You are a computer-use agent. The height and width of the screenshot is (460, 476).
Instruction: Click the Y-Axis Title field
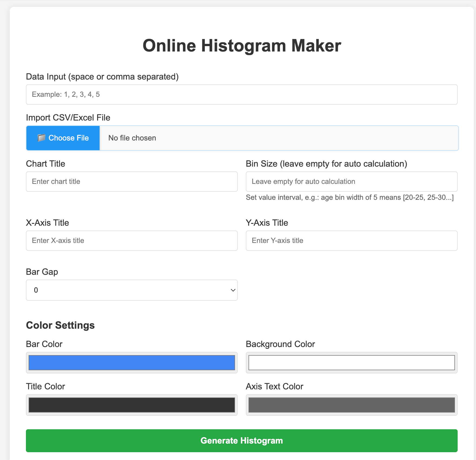coord(352,241)
